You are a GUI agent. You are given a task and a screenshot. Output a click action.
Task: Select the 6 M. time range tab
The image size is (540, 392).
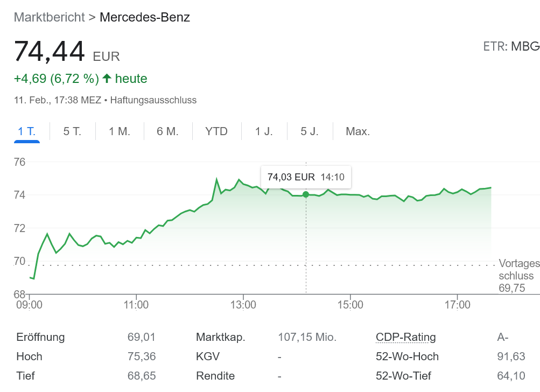click(167, 131)
